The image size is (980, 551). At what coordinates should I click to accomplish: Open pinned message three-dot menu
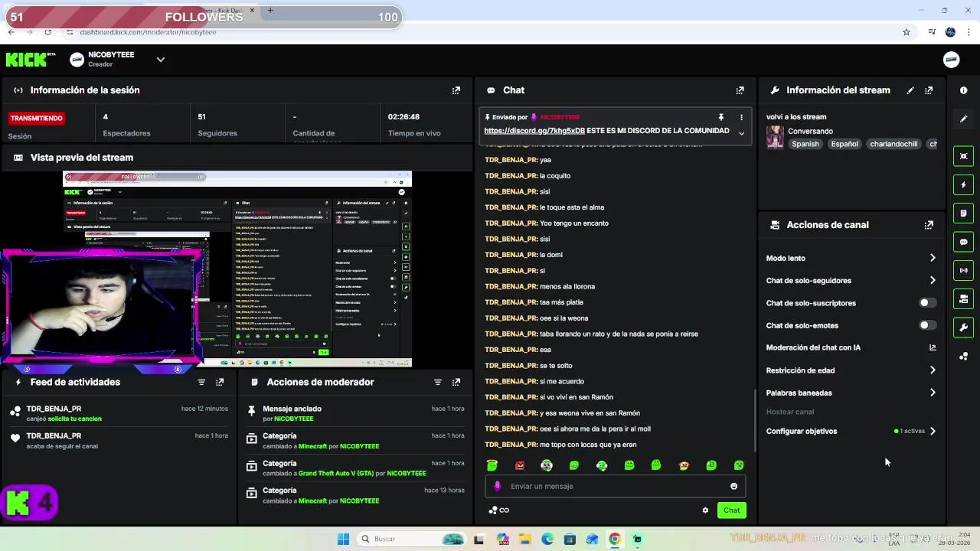741,117
